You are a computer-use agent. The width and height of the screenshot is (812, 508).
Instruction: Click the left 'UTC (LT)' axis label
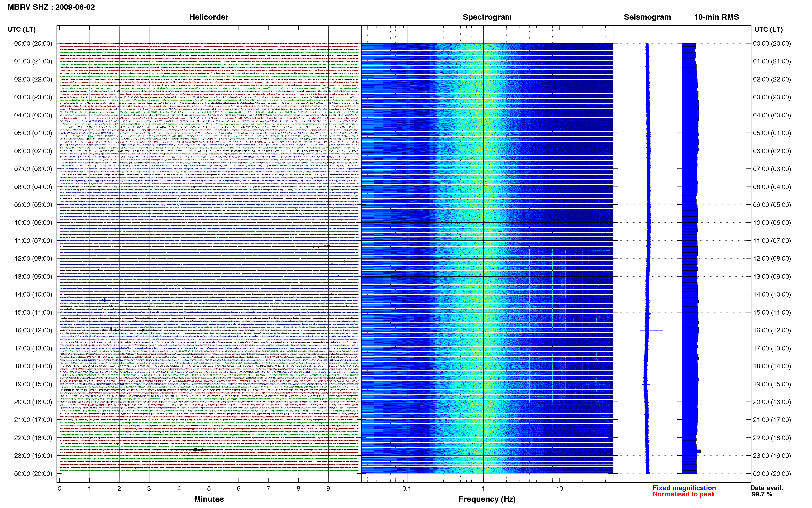21,29
